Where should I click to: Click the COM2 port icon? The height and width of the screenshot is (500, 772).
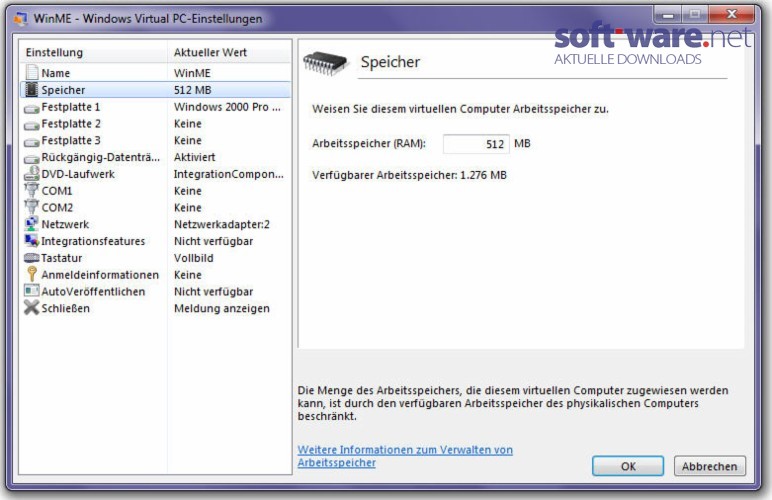(32, 207)
